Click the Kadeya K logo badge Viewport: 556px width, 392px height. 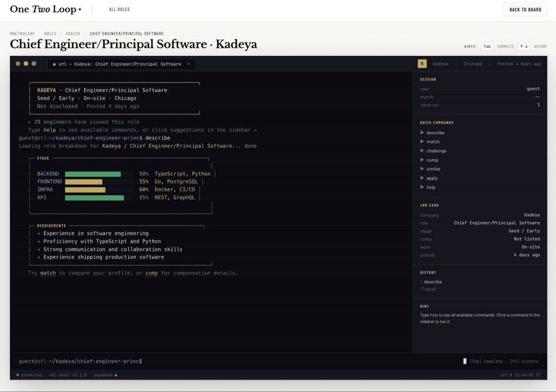coord(422,64)
